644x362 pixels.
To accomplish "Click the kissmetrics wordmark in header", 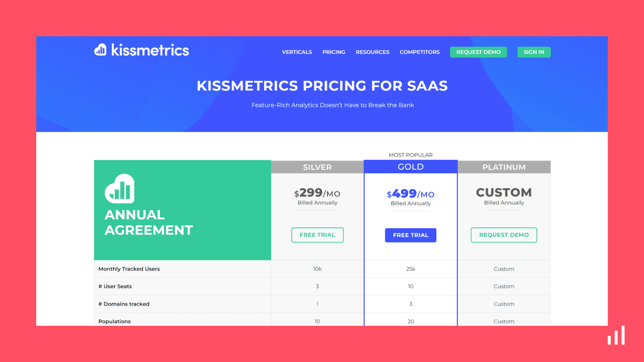I will [x=150, y=50].
